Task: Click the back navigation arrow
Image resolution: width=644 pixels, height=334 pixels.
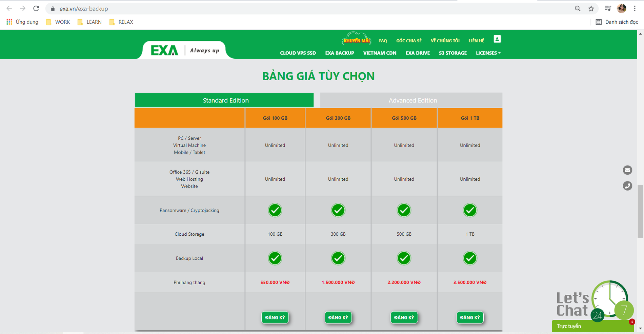Action: point(8,8)
